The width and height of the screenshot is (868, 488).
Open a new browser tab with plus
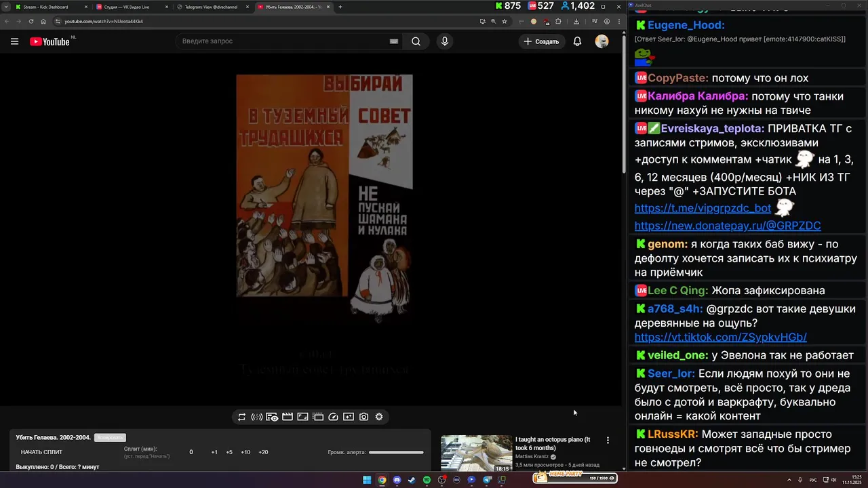tap(340, 7)
